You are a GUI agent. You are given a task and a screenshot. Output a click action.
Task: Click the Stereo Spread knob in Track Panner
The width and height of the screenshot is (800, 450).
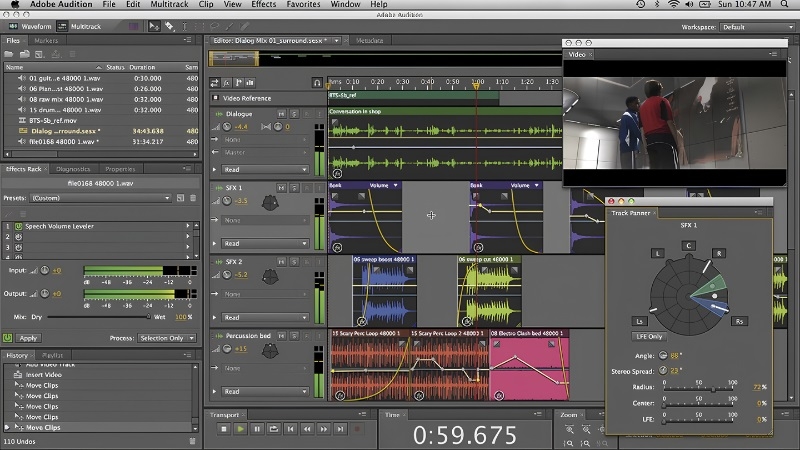663,371
